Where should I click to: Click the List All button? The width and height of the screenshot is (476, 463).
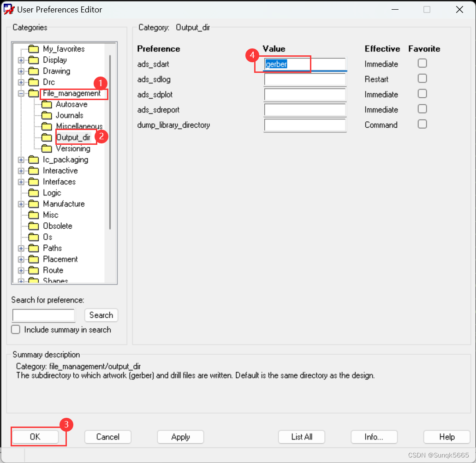coord(301,437)
